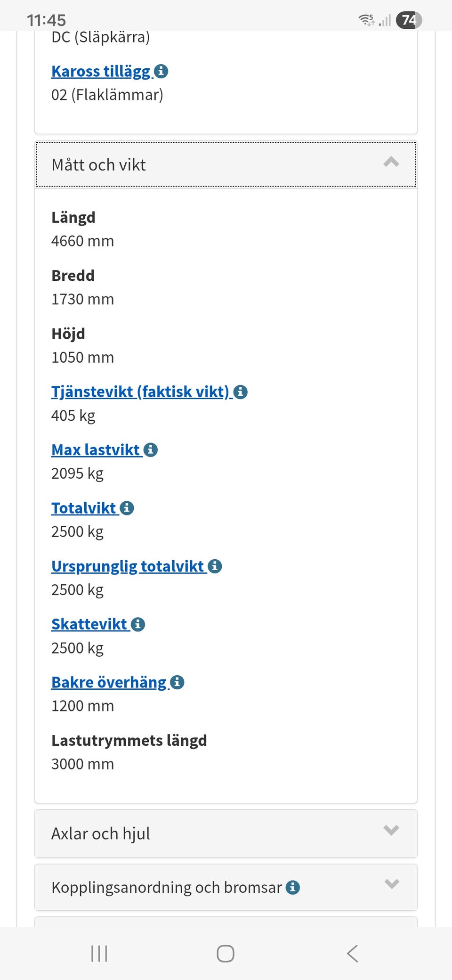Tap info icon beside Ursprunglig totalvikt
The image size is (452, 980).
tap(215, 566)
